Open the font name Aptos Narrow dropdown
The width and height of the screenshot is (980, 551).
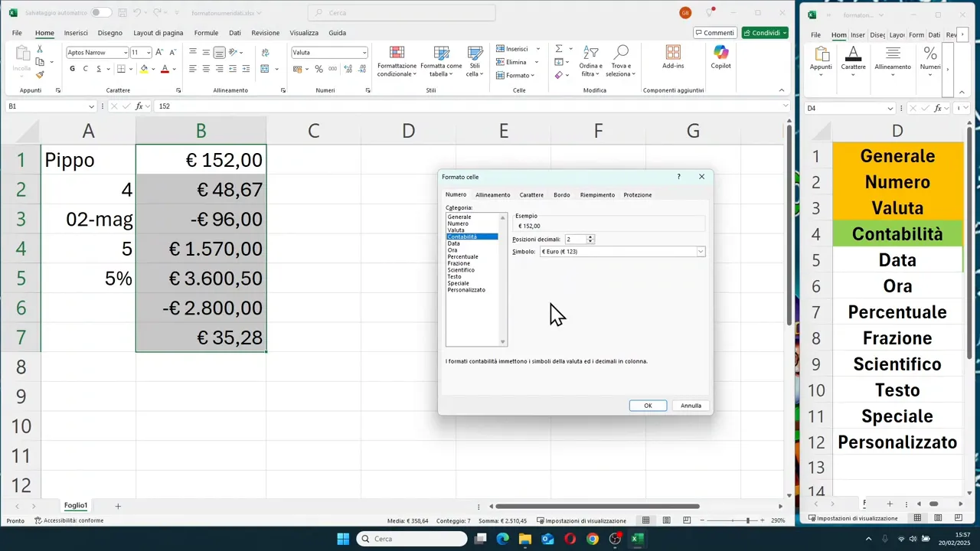click(126, 53)
